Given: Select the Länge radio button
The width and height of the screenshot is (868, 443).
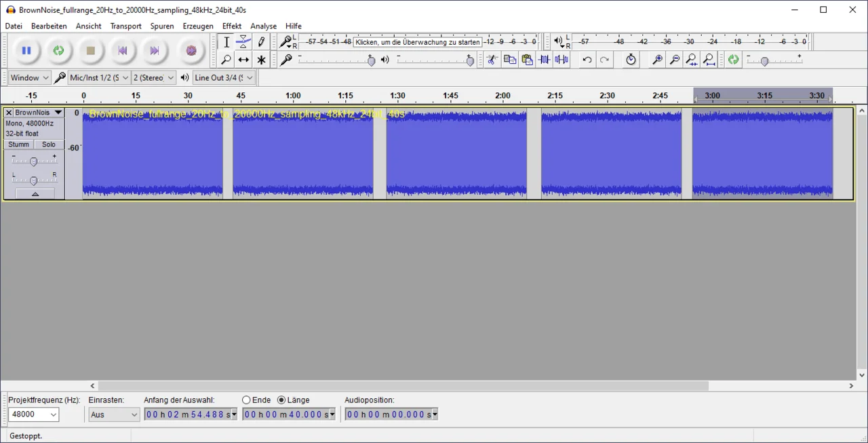Looking at the screenshot, I should coord(281,400).
